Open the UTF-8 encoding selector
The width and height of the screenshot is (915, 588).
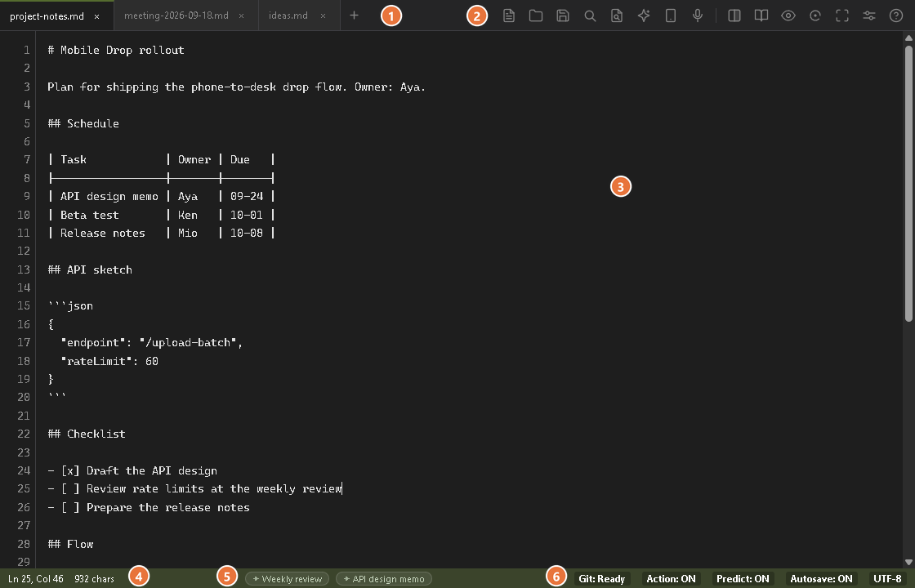(887, 579)
